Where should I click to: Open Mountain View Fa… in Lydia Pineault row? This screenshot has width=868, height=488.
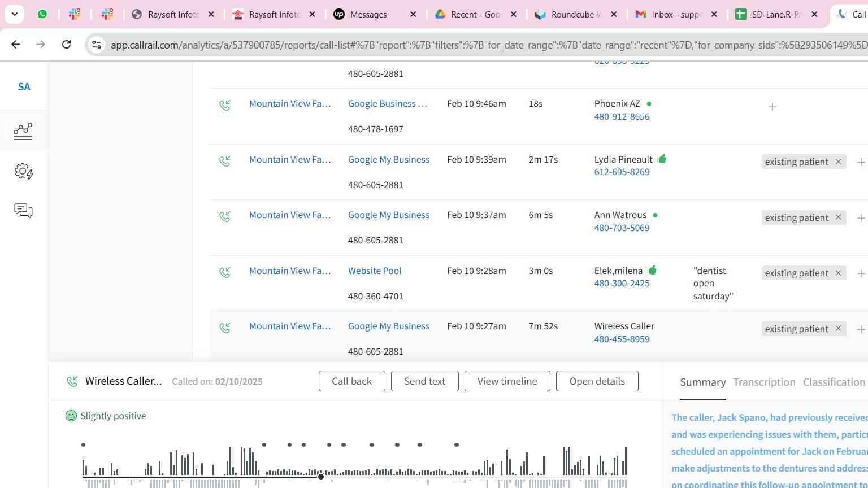coord(290,159)
